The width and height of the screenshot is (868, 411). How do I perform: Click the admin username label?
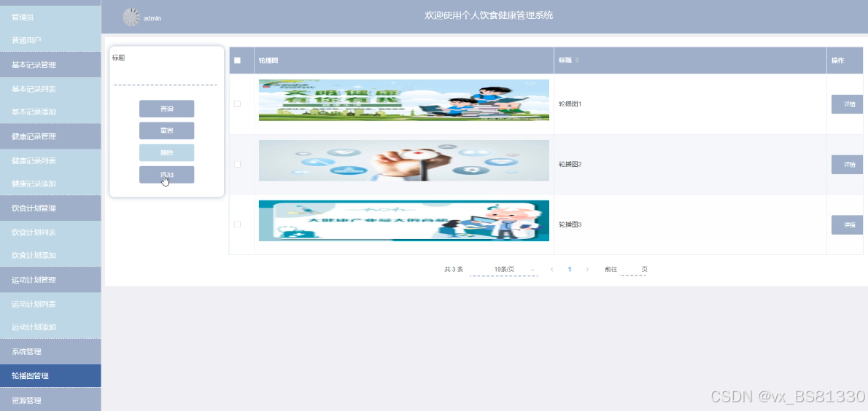[x=152, y=18]
